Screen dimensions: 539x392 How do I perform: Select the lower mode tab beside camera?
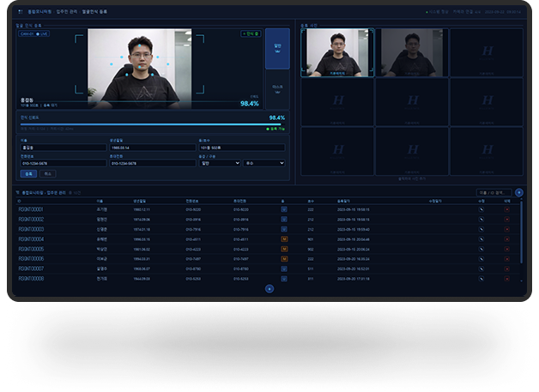(276, 88)
